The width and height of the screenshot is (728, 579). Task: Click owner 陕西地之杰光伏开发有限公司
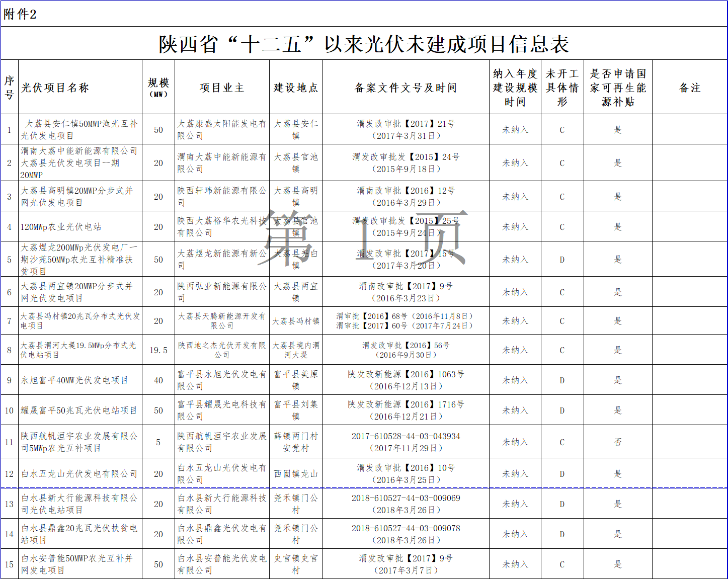[222, 350]
